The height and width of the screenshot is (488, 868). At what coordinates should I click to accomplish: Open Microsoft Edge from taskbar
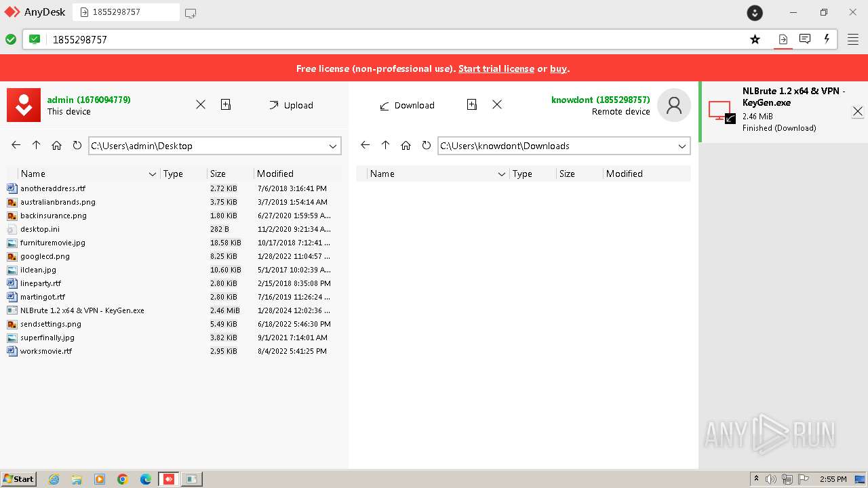tap(145, 479)
